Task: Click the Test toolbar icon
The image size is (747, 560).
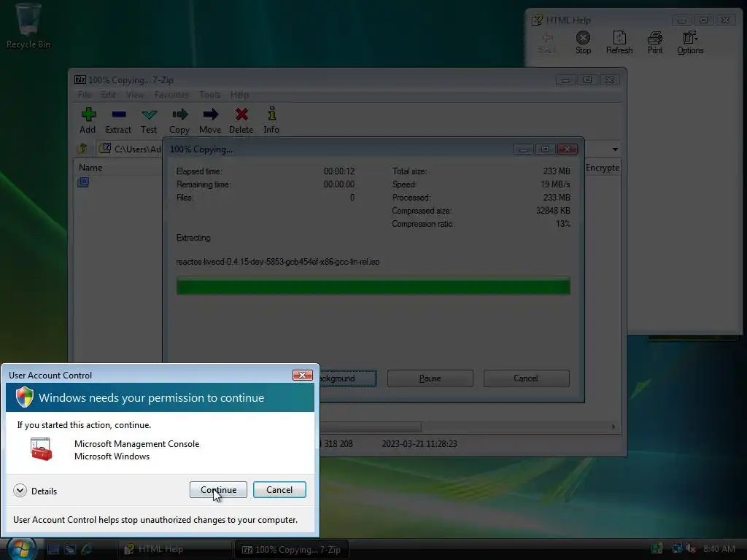Action: click(149, 114)
